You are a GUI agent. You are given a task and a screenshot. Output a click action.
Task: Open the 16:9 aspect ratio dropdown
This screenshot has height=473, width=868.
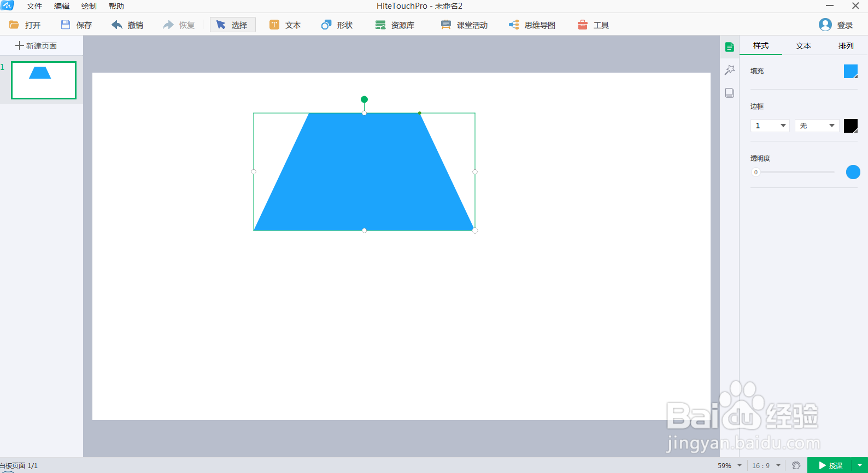(x=766, y=465)
